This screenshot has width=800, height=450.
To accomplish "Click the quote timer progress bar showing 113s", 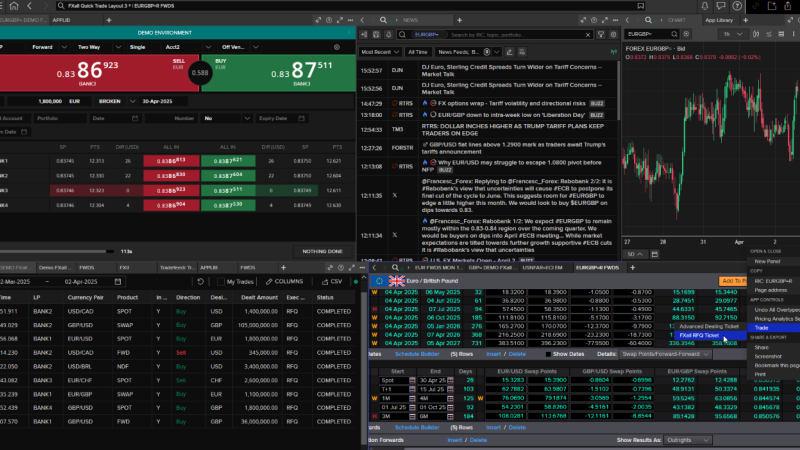I will point(57,252).
